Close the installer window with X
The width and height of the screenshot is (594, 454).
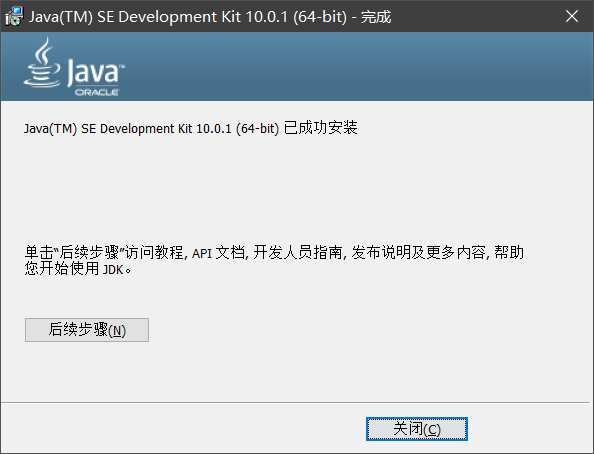[572, 16]
